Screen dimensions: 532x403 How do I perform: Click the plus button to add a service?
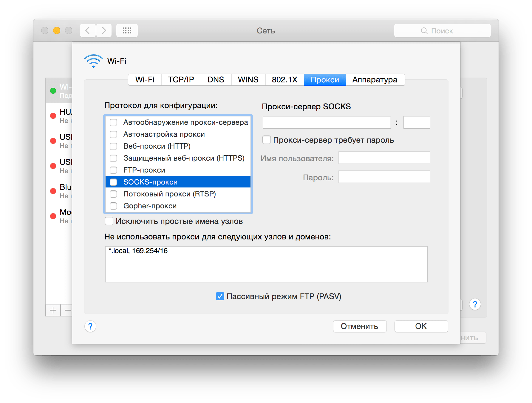[x=53, y=310]
